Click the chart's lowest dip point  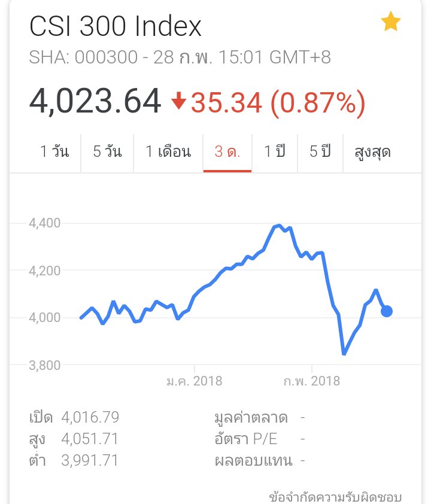(x=344, y=353)
